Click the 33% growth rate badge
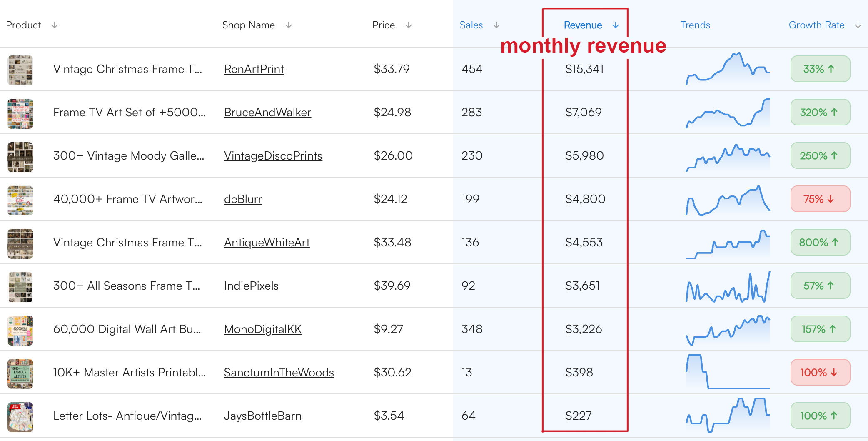The width and height of the screenshot is (868, 441). 820,69
